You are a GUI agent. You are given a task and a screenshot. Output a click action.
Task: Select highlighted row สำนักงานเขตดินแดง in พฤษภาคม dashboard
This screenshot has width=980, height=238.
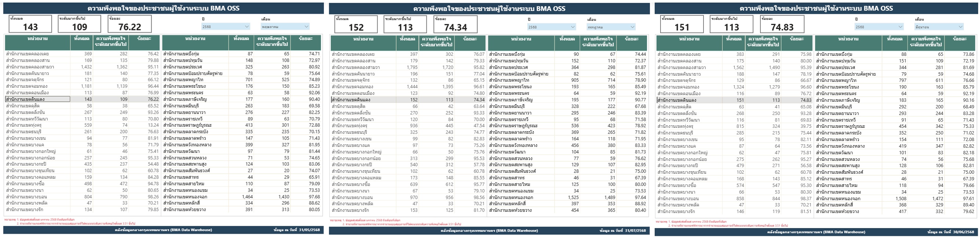(83, 99)
